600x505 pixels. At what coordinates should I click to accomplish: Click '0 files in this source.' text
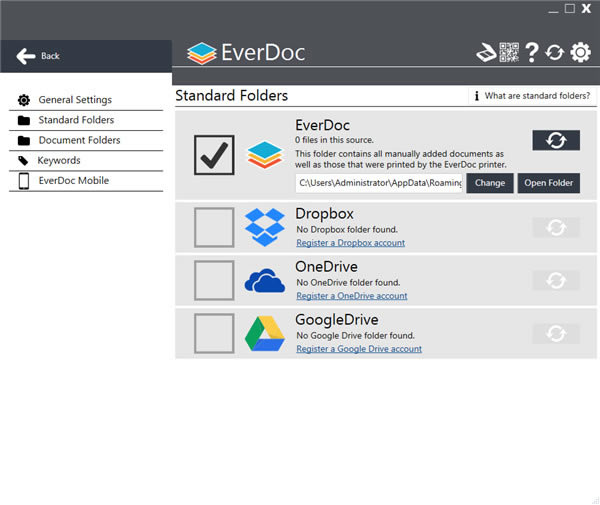334,140
